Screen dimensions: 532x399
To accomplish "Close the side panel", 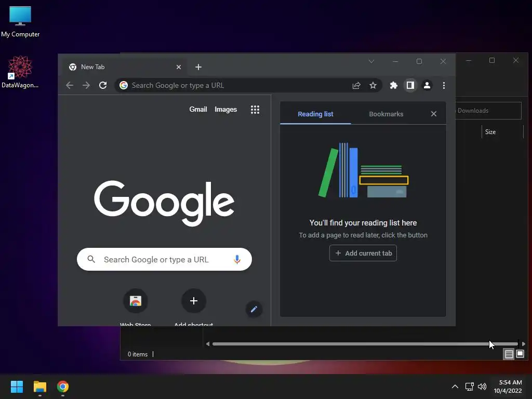I will pos(434,114).
